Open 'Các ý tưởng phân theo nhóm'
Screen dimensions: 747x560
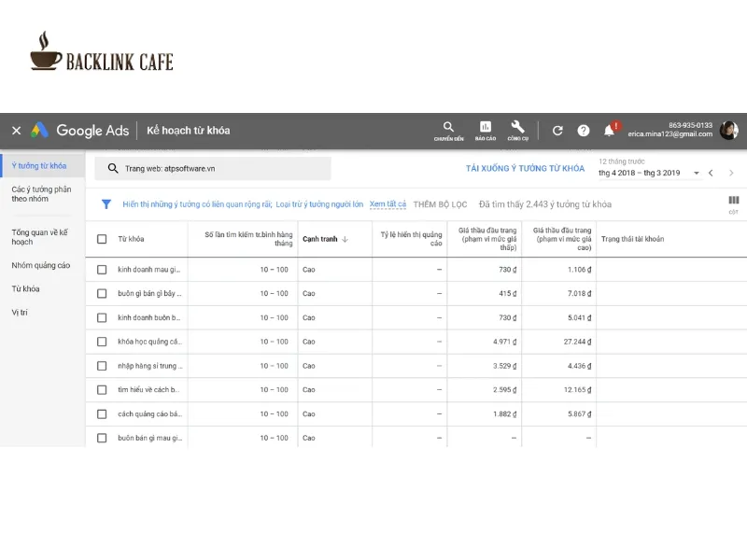click(x=41, y=194)
